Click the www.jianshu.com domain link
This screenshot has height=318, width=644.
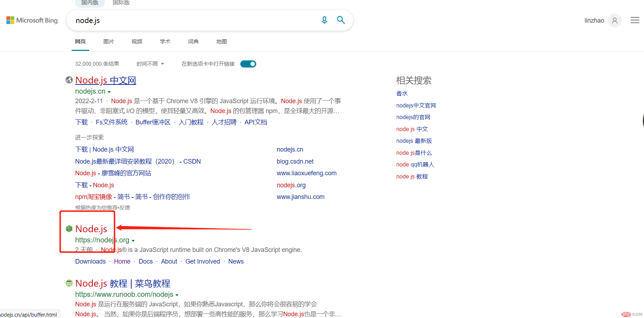[x=301, y=197]
